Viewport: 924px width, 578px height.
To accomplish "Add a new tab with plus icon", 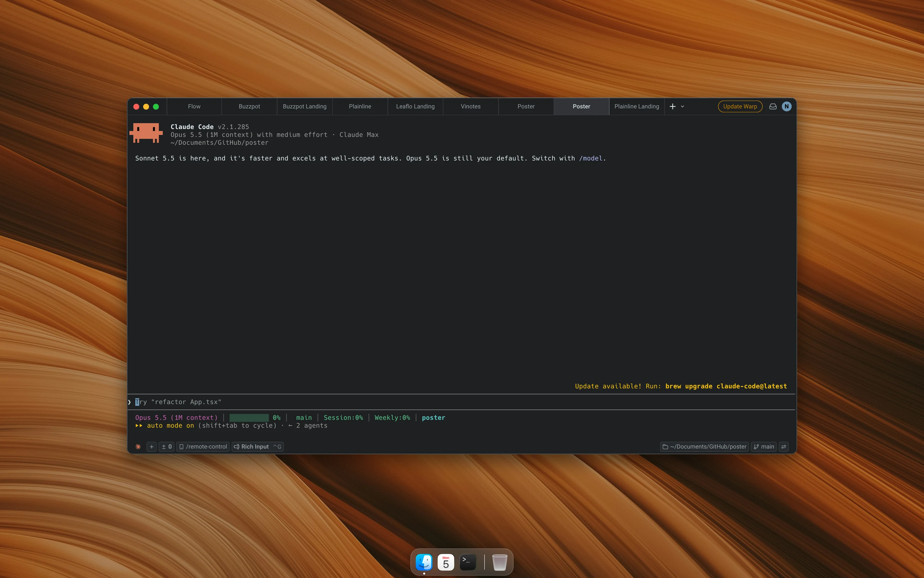I will coord(673,106).
